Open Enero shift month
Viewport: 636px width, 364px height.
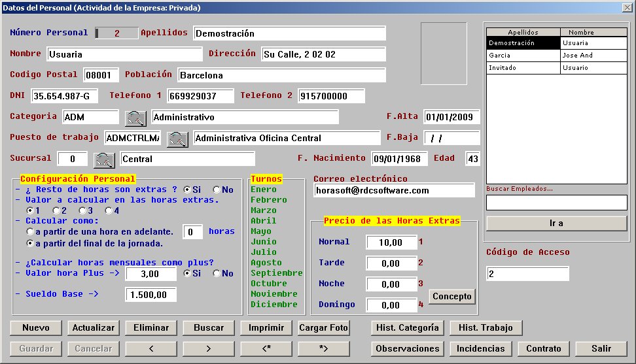[264, 190]
